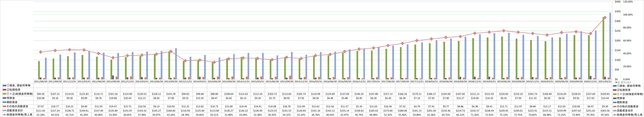Screen dimensions: 644x117
Task: Click the 28.78% cash-to-sales ratio cell
Action: pyautogui.click(x=186, y=114)
